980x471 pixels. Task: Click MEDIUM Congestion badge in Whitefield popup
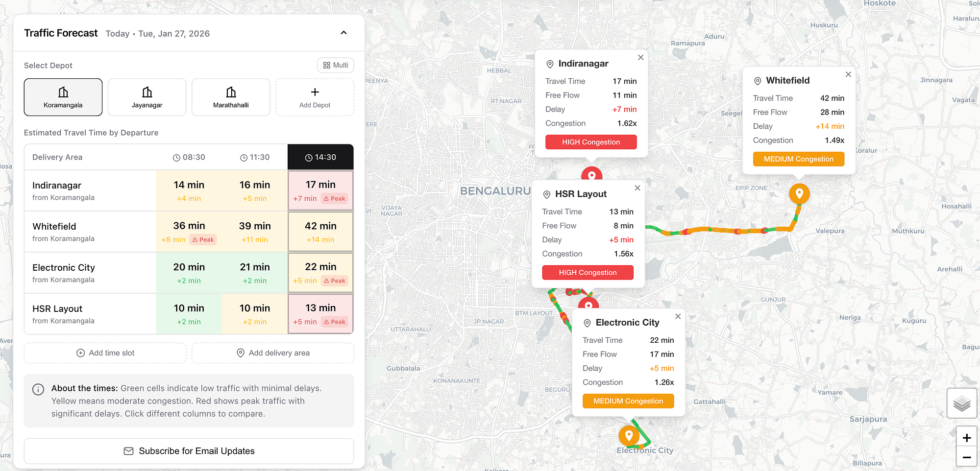[x=799, y=159]
